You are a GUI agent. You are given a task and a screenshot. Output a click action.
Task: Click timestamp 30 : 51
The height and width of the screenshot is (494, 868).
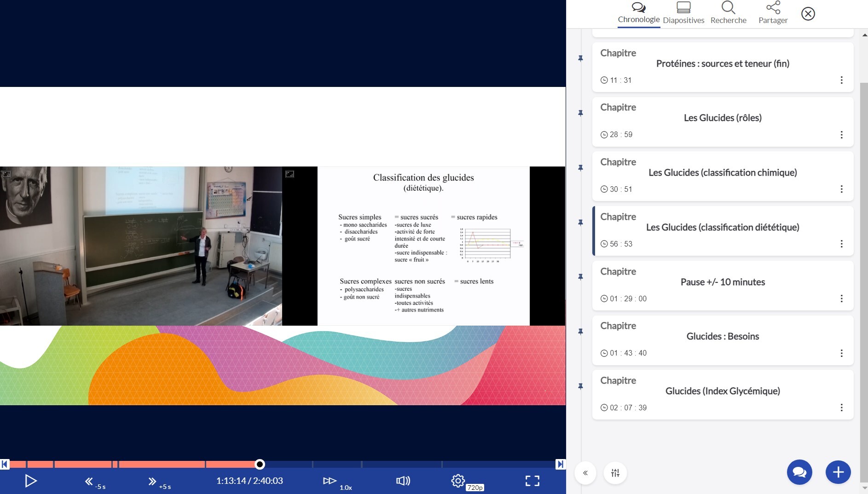pyautogui.click(x=621, y=189)
